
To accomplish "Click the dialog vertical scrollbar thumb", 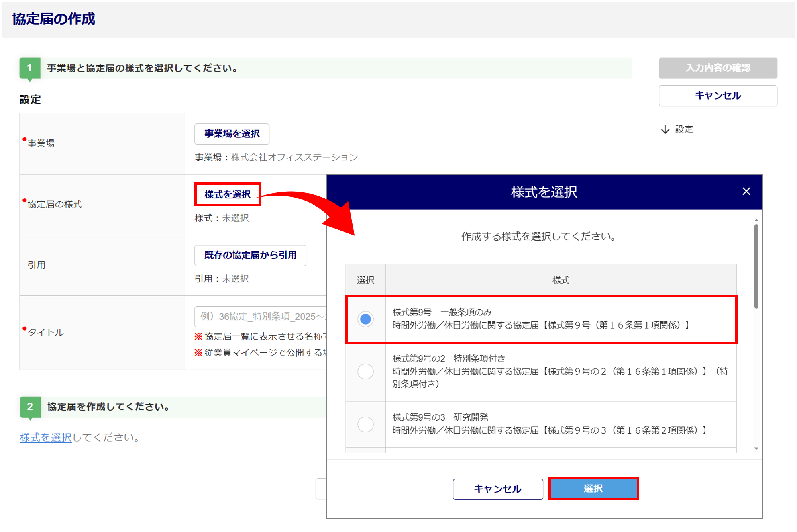I will (x=756, y=266).
